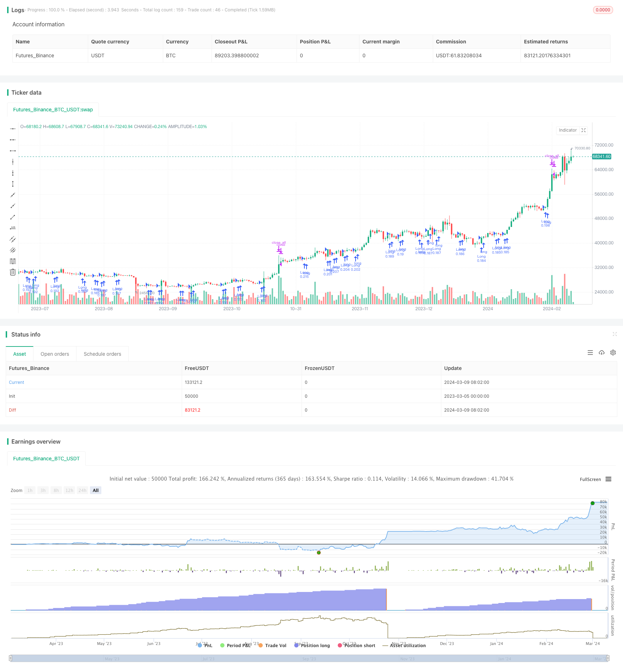Click the trash icon to remove drawings

point(13,272)
